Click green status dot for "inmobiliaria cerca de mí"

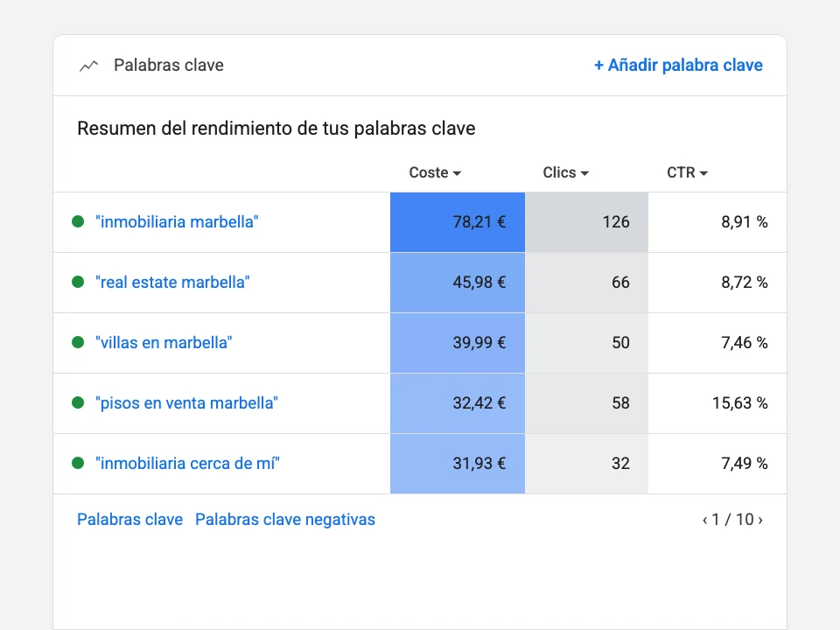point(78,463)
